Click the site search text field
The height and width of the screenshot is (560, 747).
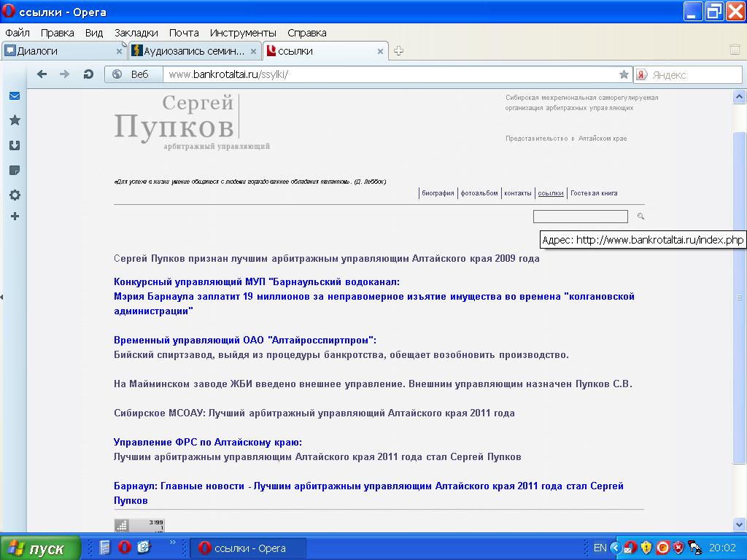pos(580,217)
